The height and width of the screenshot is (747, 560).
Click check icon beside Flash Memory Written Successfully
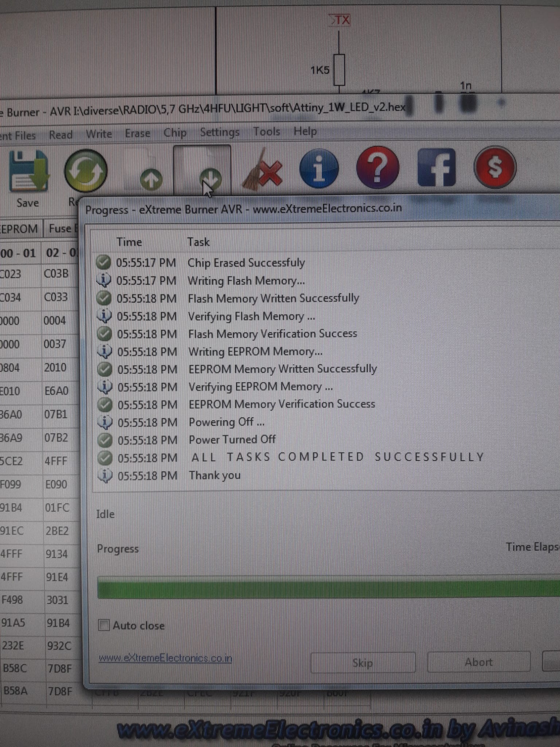pyautogui.click(x=104, y=298)
